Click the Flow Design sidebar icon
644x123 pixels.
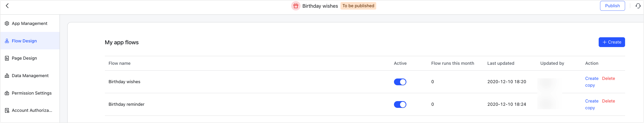7,41
